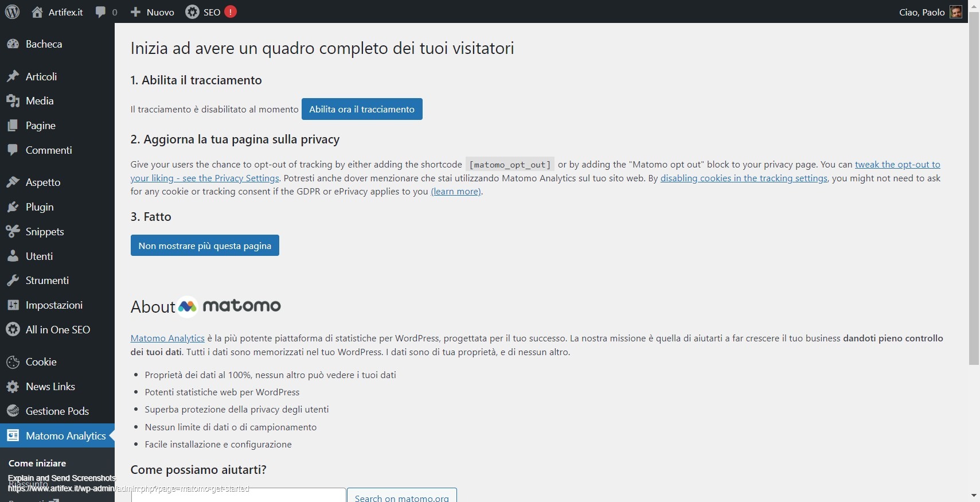Go to the Plugin menu
980x502 pixels.
[57, 207]
